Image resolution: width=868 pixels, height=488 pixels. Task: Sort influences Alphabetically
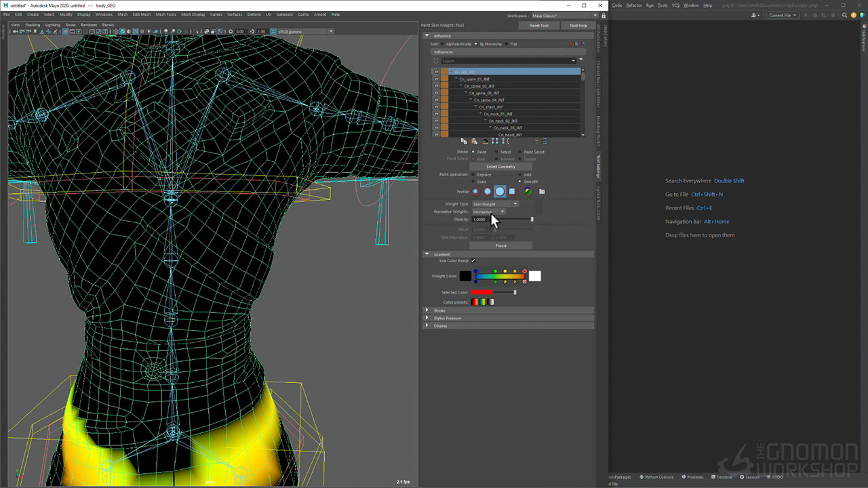coord(443,44)
